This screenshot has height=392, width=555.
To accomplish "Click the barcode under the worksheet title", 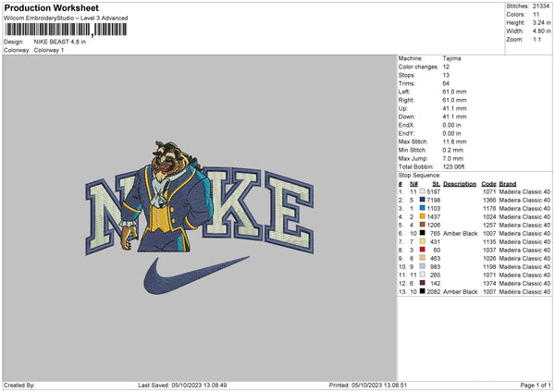I will pyautogui.click(x=66, y=30).
